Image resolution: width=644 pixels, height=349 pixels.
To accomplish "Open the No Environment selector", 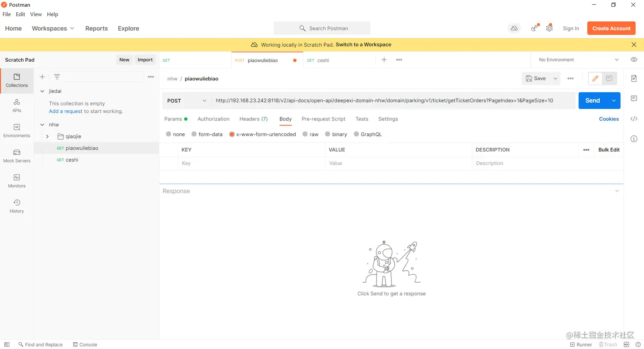I will point(579,60).
